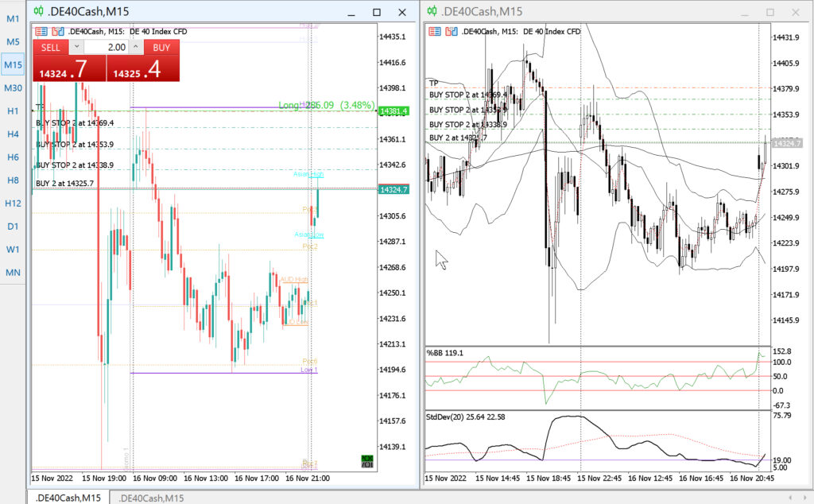Select BUY 2 at 14325.7 position in left chart
The width and height of the screenshot is (814, 504).
65,183
